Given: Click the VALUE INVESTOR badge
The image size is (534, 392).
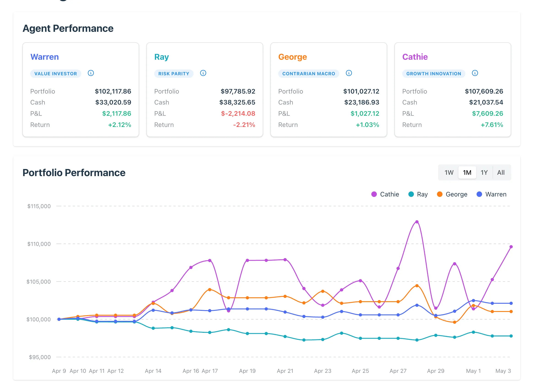Looking at the screenshot, I should (x=56, y=74).
